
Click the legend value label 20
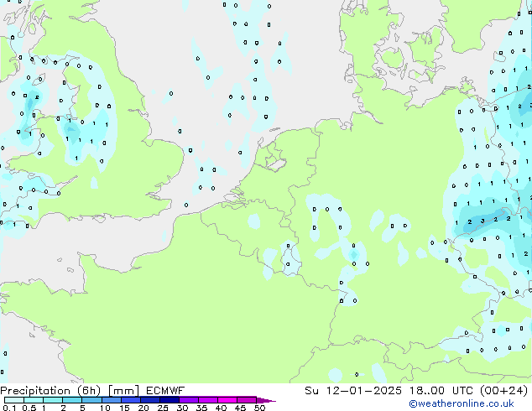coord(143,408)
